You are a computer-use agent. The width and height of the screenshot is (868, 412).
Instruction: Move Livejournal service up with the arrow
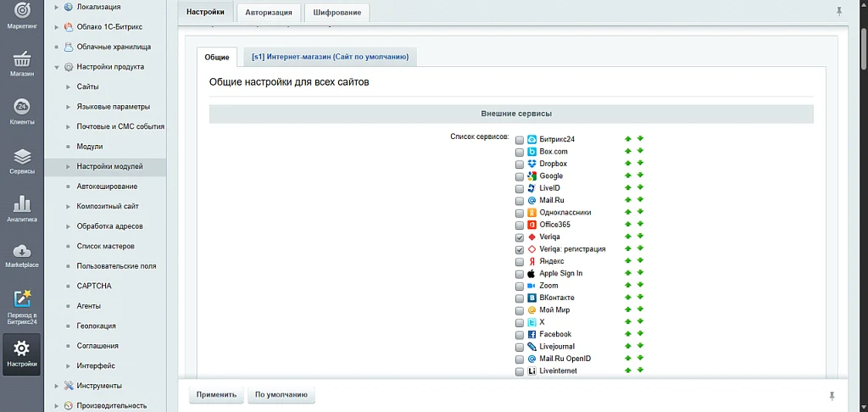point(628,346)
